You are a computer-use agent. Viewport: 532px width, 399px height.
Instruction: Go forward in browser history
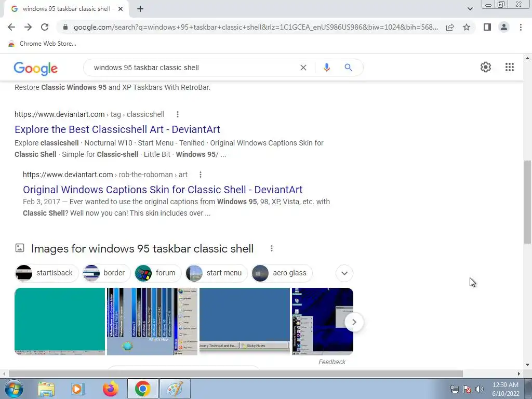(28, 27)
